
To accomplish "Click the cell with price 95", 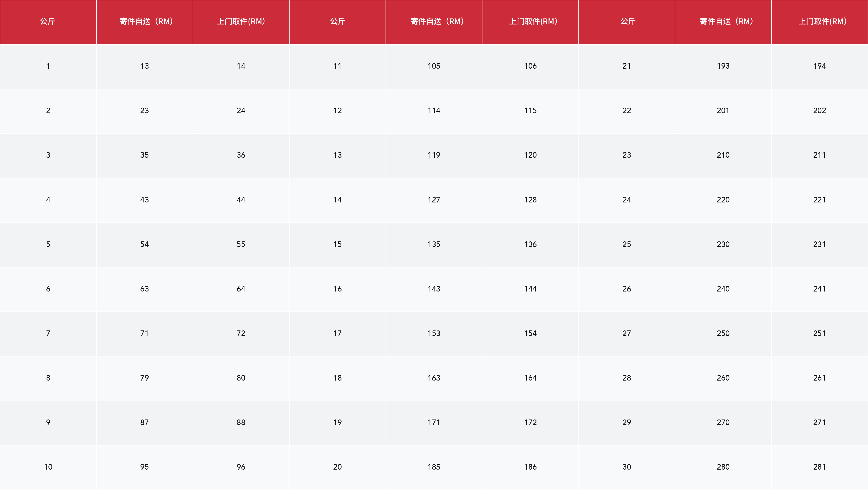I will (145, 467).
